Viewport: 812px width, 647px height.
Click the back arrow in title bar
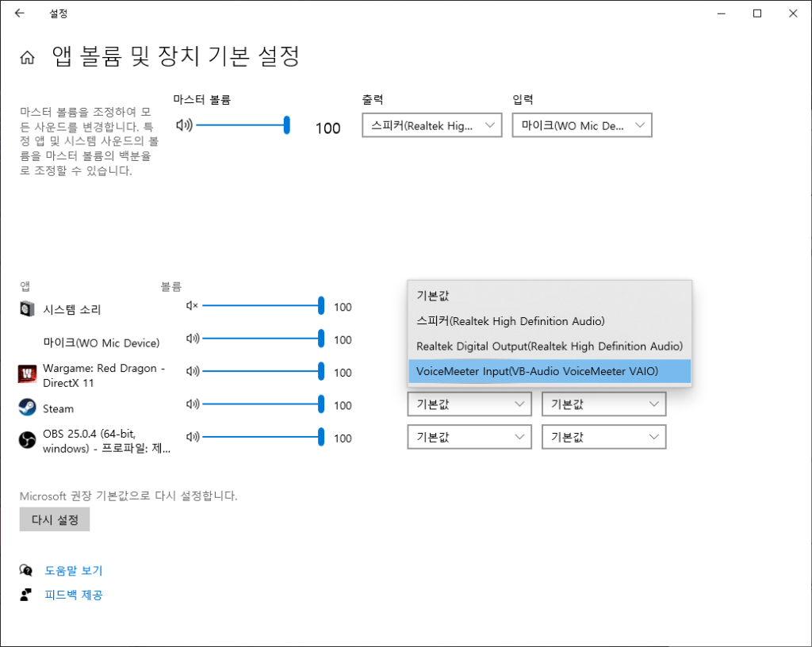coord(19,13)
